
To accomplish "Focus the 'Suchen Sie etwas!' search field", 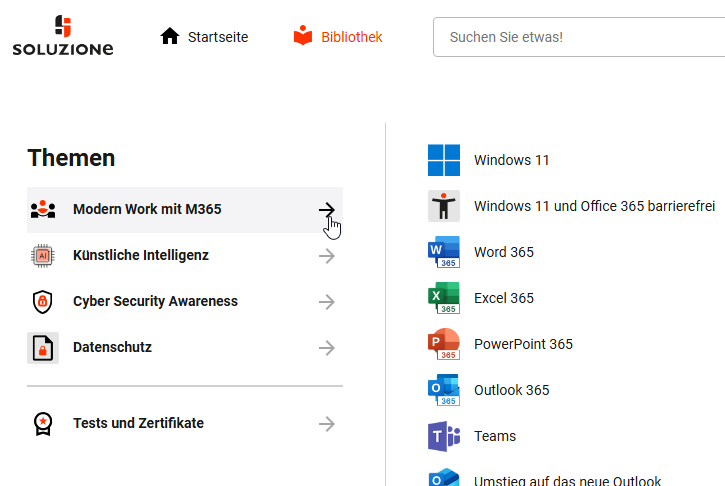I will point(579,37).
